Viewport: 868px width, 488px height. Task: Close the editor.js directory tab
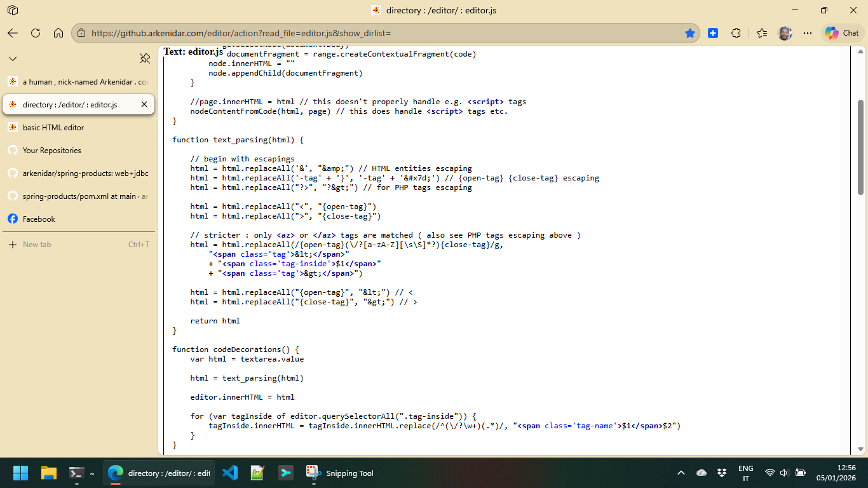[144, 104]
